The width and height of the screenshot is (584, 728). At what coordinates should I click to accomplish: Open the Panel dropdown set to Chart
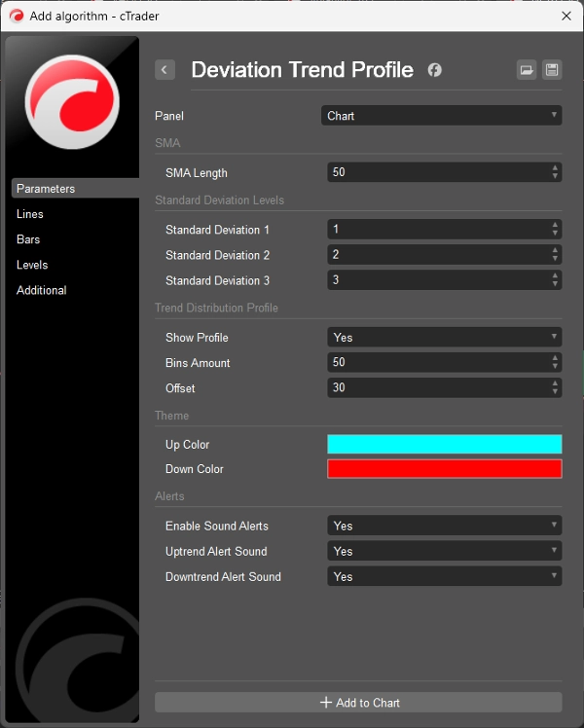(442, 116)
